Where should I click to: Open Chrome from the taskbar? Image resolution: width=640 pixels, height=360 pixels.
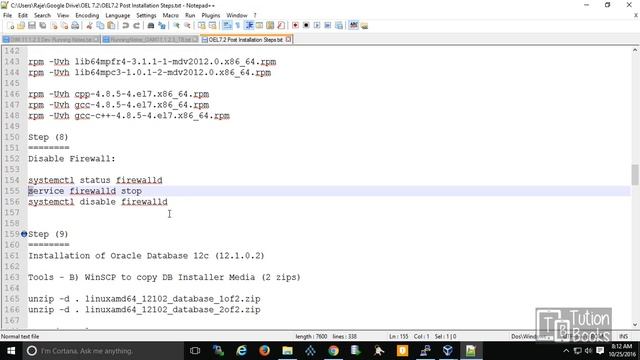(333, 351)
